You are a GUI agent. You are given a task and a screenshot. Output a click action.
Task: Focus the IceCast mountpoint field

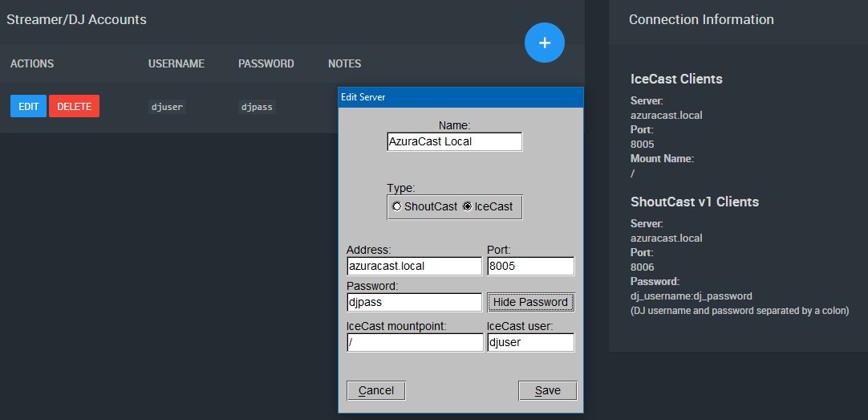coord(415,342)
